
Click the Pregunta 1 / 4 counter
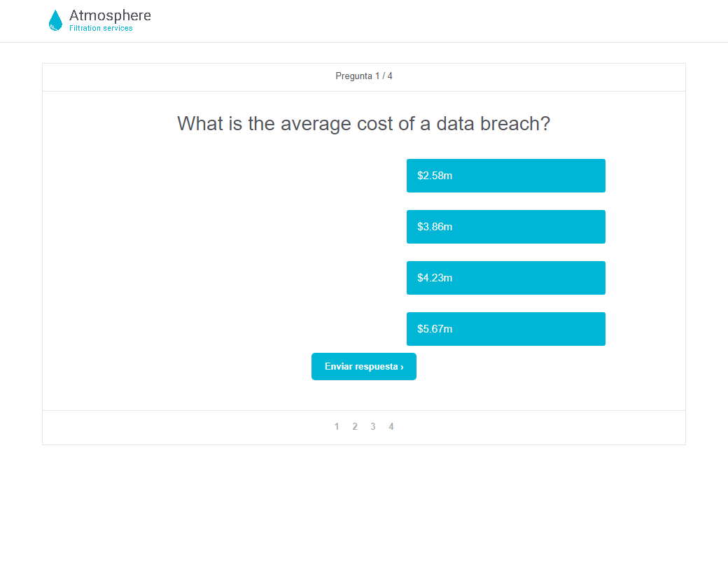[x=364, y=76]
